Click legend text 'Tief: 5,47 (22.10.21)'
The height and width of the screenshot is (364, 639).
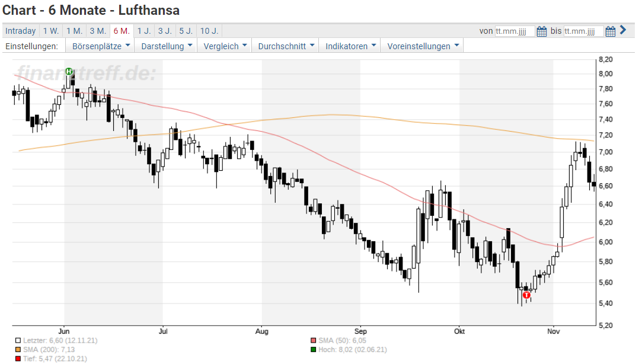(55, 359)
